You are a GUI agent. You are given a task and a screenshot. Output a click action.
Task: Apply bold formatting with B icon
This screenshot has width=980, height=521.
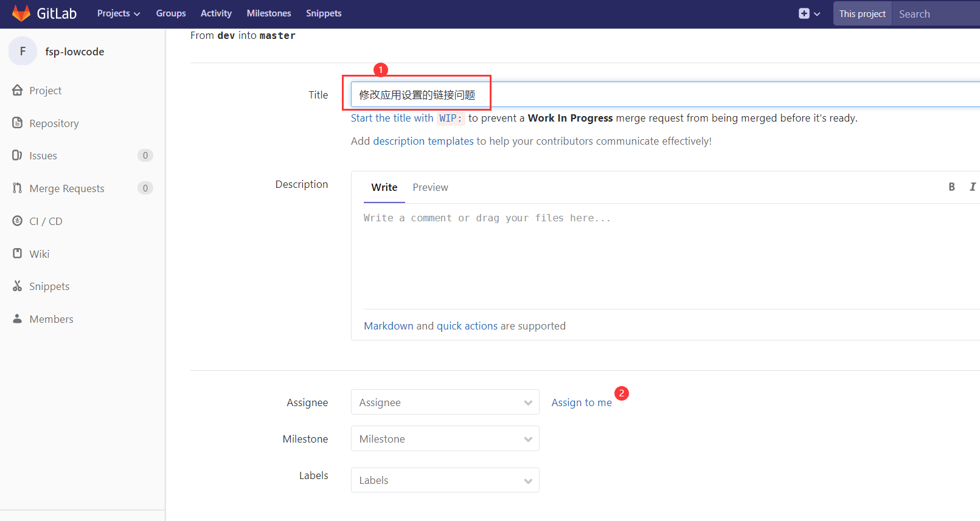[x=951, y=187]
